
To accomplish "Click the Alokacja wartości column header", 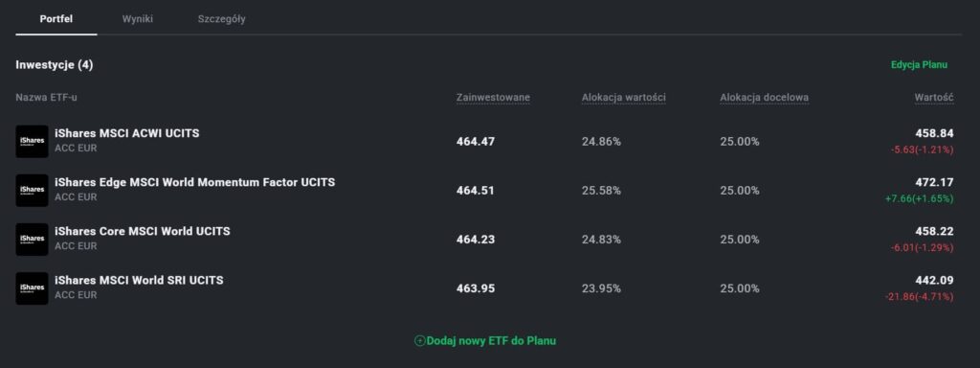I will [624, 98].
